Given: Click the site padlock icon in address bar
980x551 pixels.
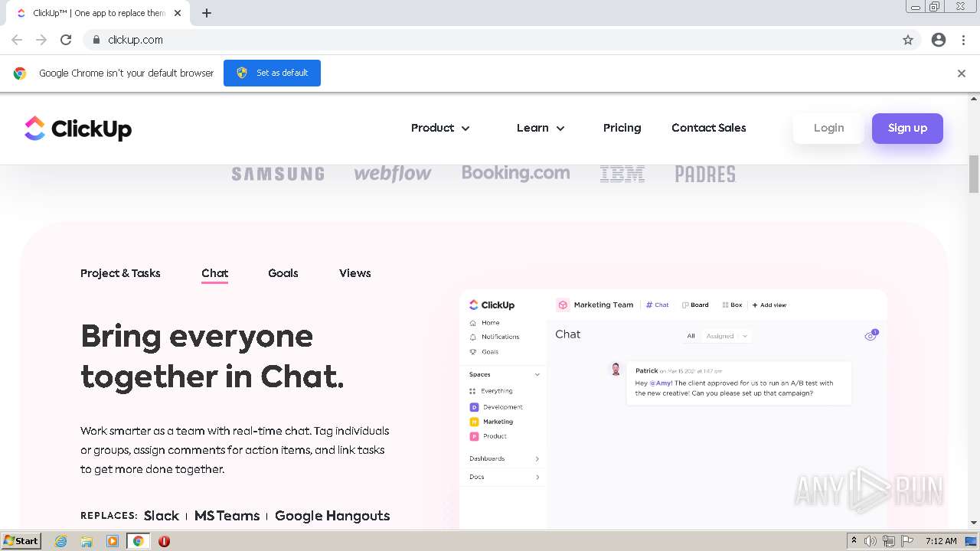Looking at the screenshot, I should [96, 40].
